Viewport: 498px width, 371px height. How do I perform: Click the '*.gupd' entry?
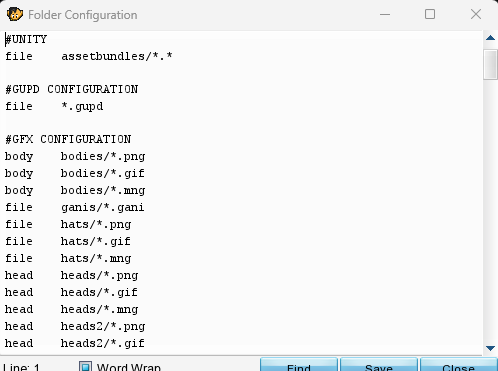[x=82, y=107]
